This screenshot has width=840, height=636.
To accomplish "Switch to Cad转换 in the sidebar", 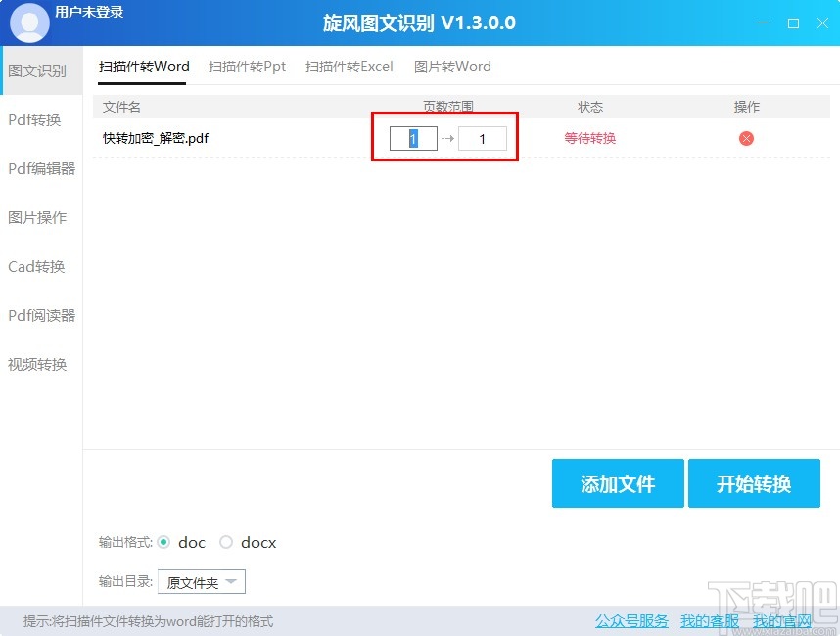I will (40, 266).
